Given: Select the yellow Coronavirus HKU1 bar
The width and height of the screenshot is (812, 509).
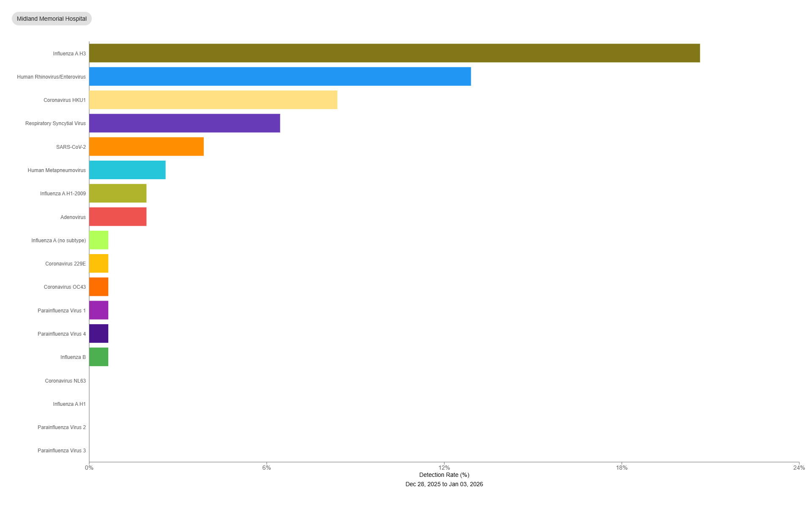Looking at the screenshot, I should point(213,100).
